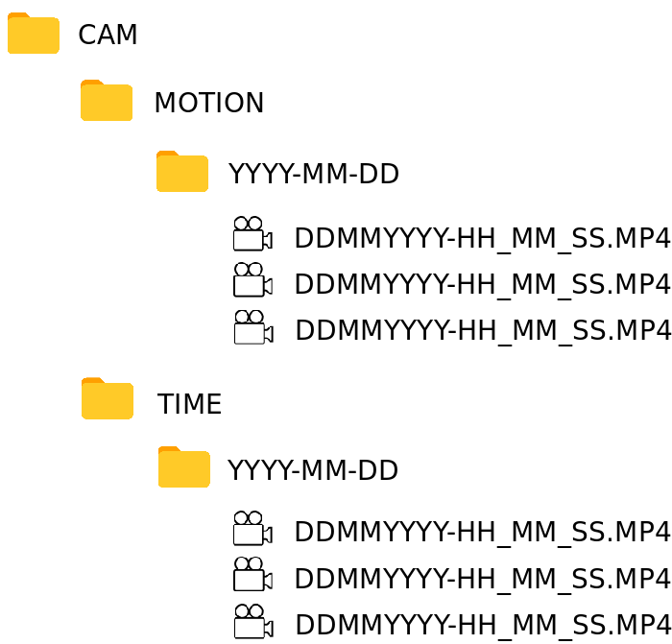Open second DDMMYYYY-HH_MM_SS.MP4 file name under TIME
This screenshot has height=644, width=672.
(482, 579)
